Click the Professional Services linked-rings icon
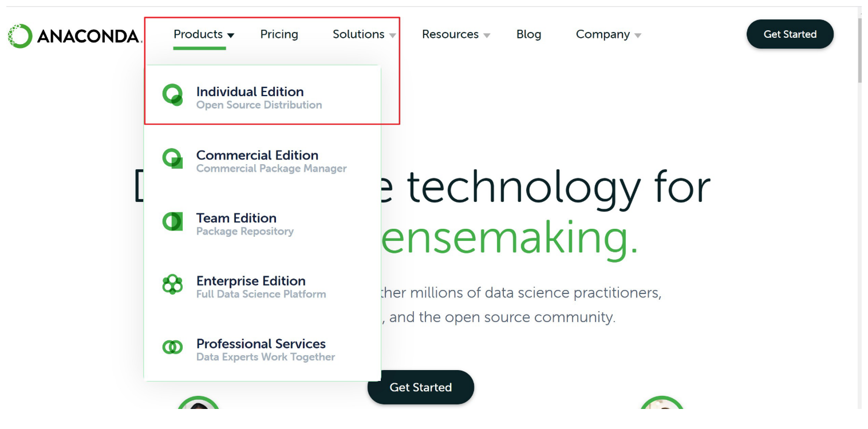The width and height of the screenshot is (868, 429). point(172,347)
